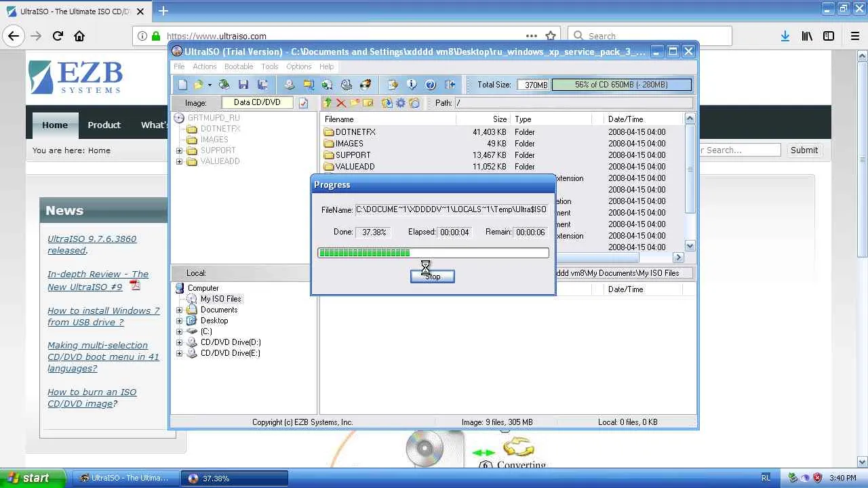Click the Open file icon in UltraISO toolbar

tap(199, 85)
